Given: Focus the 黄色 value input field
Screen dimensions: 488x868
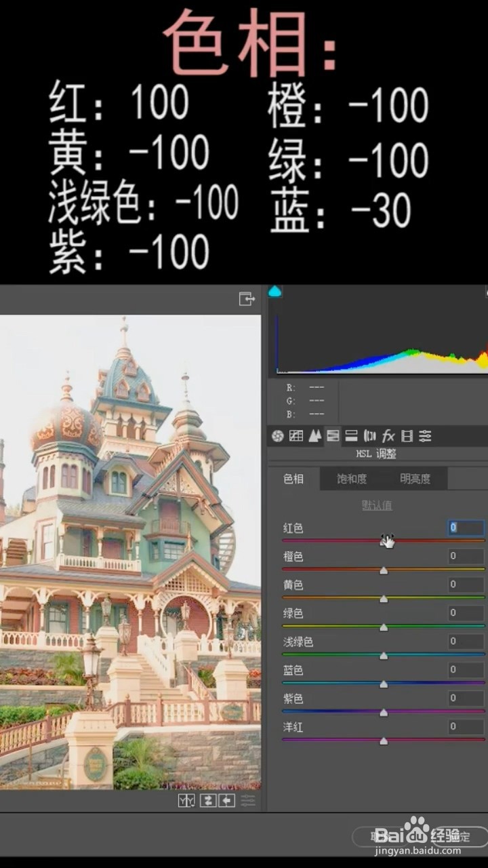Looking at the screenshot, I should (x=466, y=585).
